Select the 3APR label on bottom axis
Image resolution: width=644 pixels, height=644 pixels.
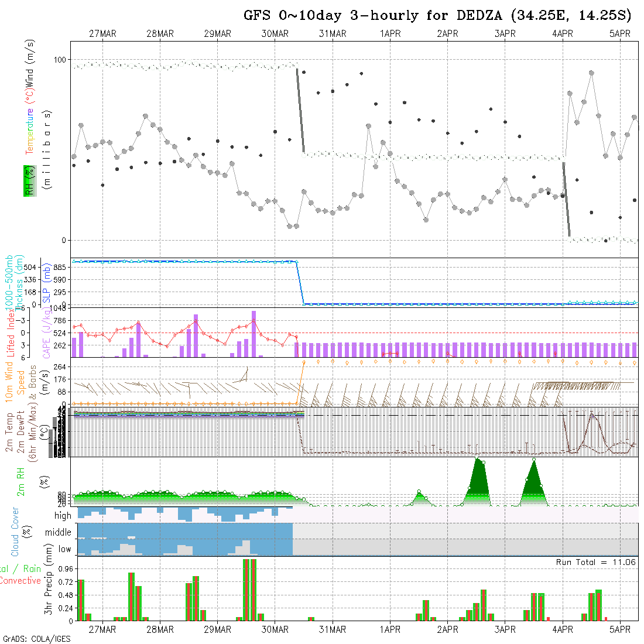pos(505,629)
